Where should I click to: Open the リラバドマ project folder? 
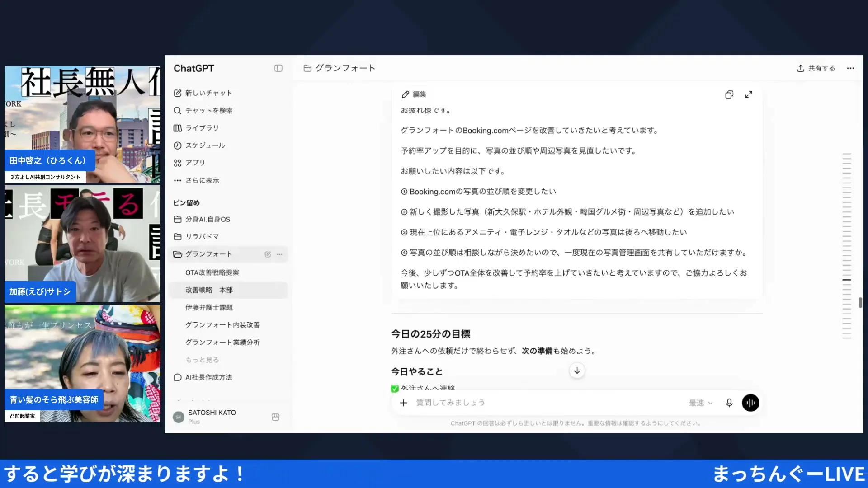point(196,237)
